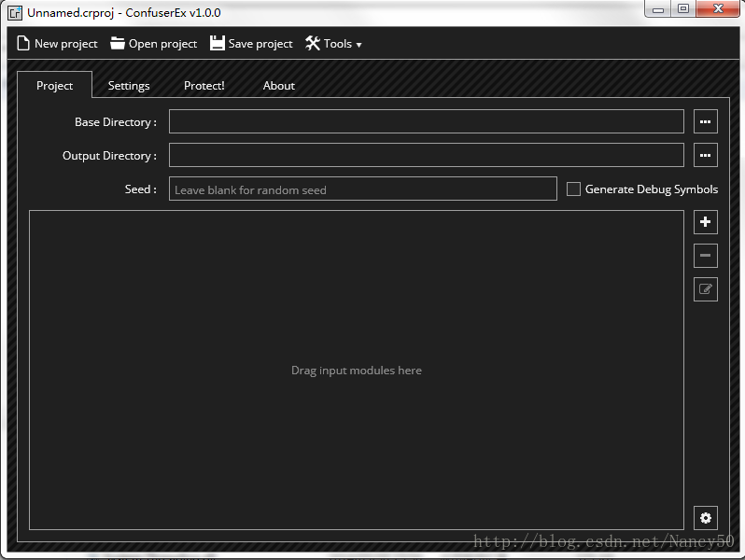This screenshot has width=745, height=560.
Task: Click the Drag input modules here area
Action: point(357,370)
